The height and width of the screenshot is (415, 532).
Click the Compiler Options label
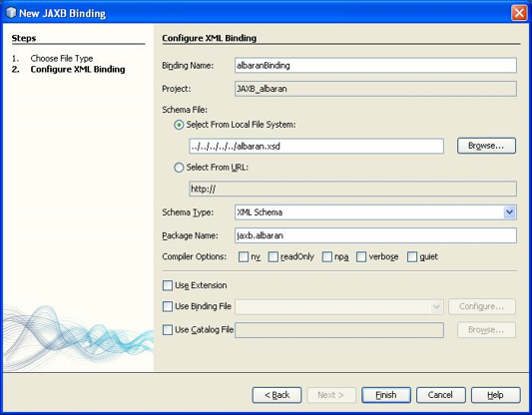(194, 256)
